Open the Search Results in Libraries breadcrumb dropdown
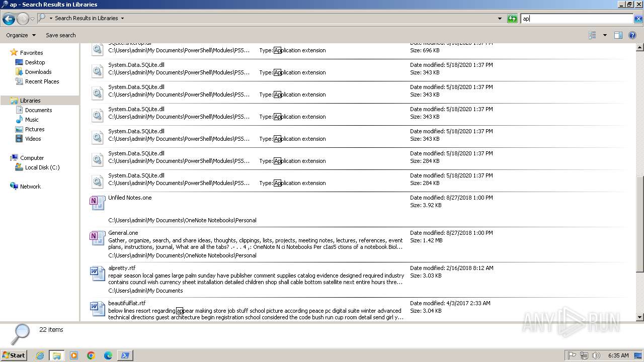 click(x=122, y=18)
